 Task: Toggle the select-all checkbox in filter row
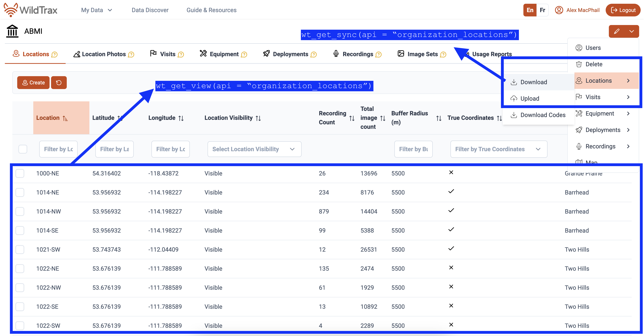click(23, 149)
